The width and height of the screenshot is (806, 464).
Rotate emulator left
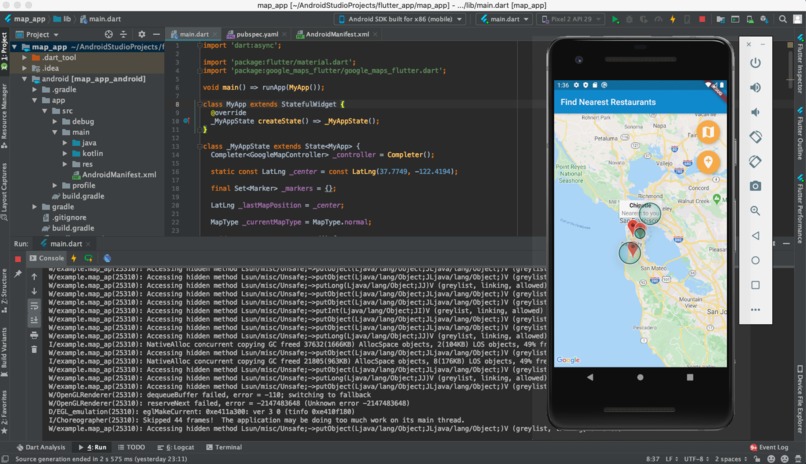755,137
